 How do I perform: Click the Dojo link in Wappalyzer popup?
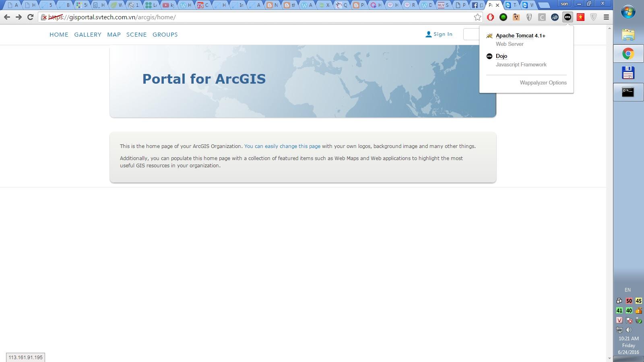pos(502,56)
